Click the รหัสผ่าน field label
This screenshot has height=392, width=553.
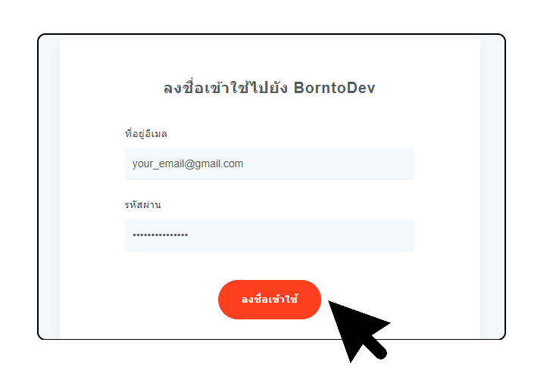pyautogui.click(x=143, y=204)
